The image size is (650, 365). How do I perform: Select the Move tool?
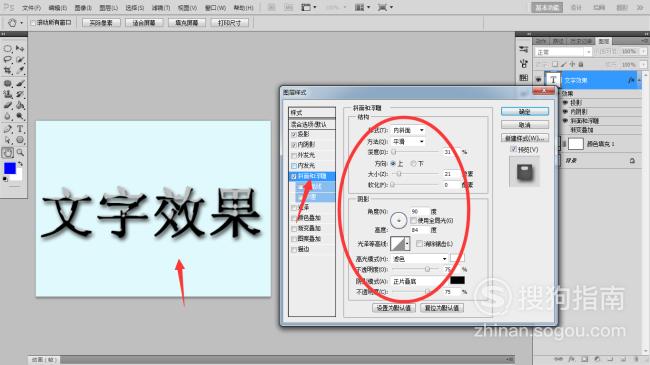(x=20, y=49)
